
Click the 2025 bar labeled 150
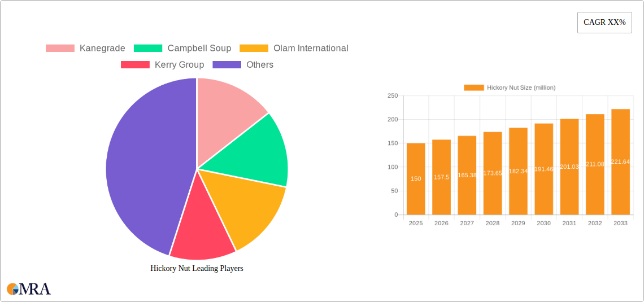(416, 179)
